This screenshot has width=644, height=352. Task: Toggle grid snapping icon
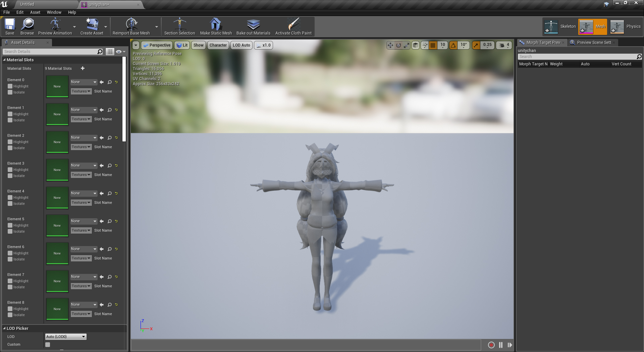433,45
